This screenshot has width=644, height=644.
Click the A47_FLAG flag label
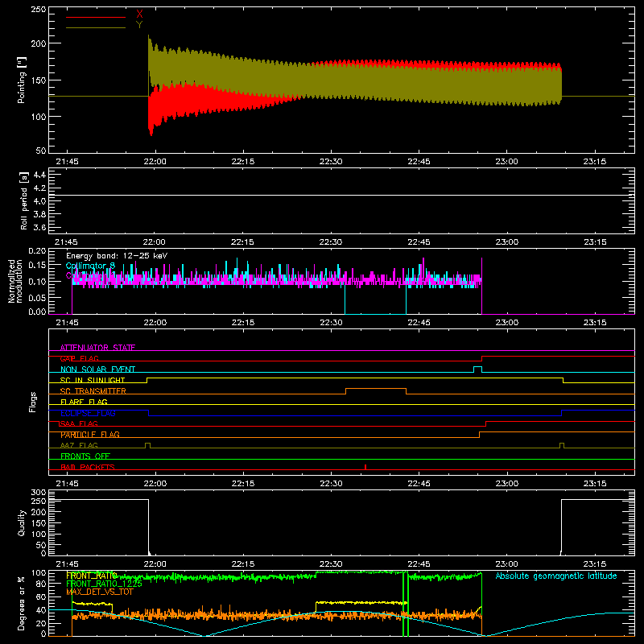(x=79, y=445)
